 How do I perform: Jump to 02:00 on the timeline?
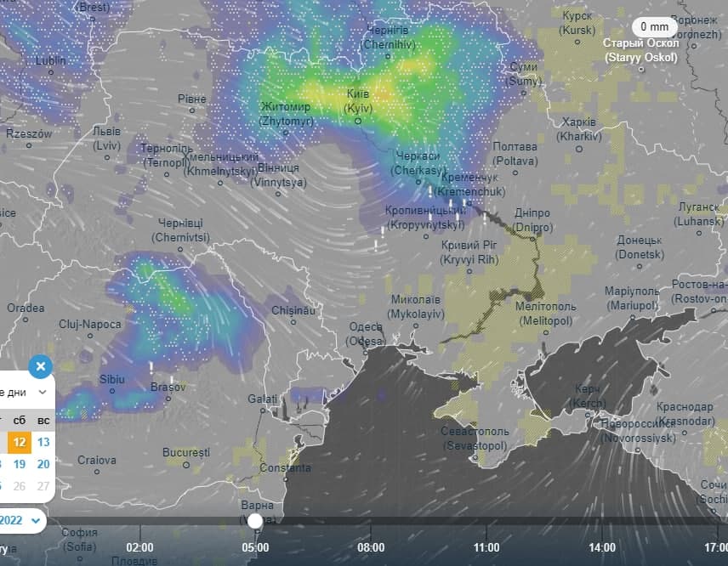coord(139,547)
